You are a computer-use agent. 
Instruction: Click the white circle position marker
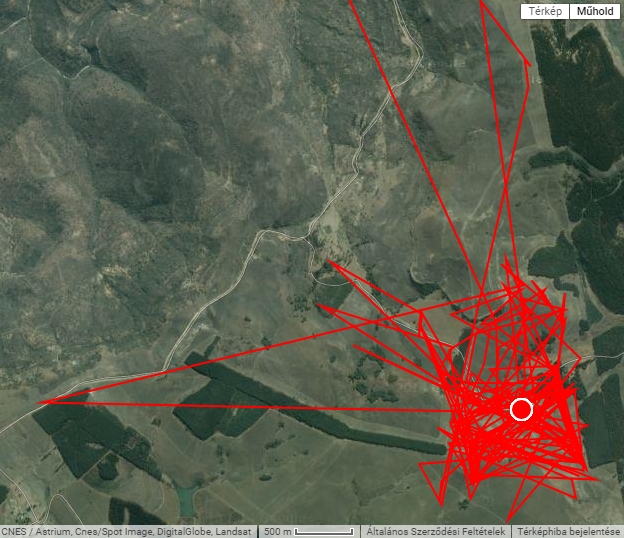[521, 409]
